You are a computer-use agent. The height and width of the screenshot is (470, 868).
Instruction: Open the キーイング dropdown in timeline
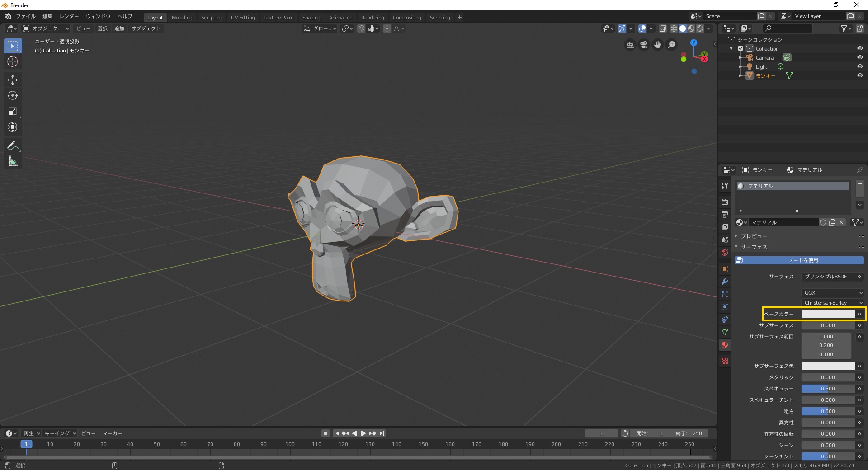[x=60, y=433]
